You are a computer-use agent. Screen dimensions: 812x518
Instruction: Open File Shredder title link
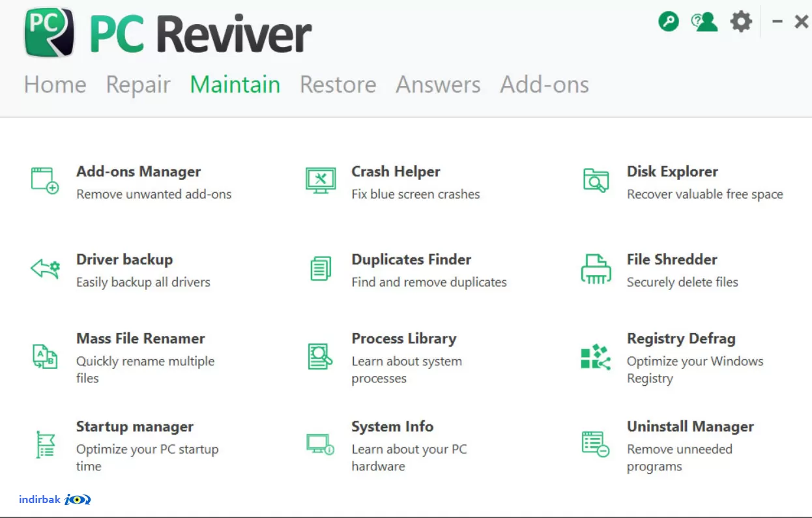[672, 259]
